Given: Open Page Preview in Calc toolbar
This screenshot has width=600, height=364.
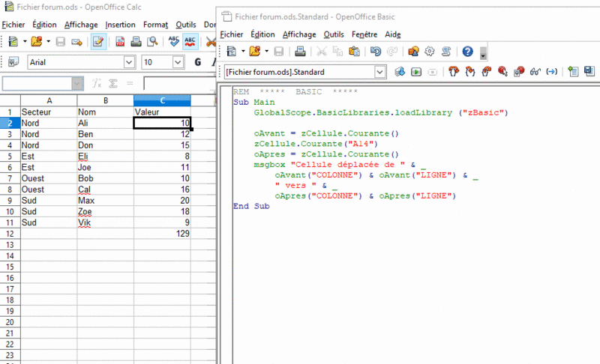Looking at the screenshot, I should coord(153,42).
